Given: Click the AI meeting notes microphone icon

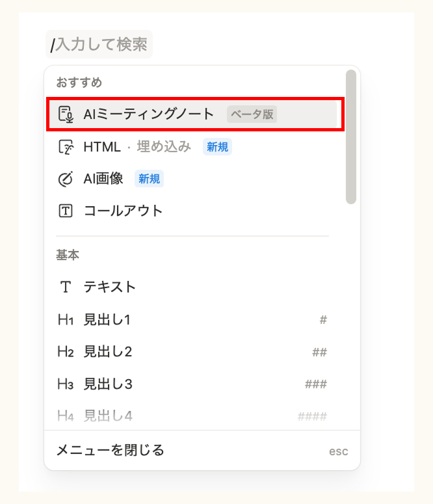Looking at the screenshot, I should pos(66,114).
